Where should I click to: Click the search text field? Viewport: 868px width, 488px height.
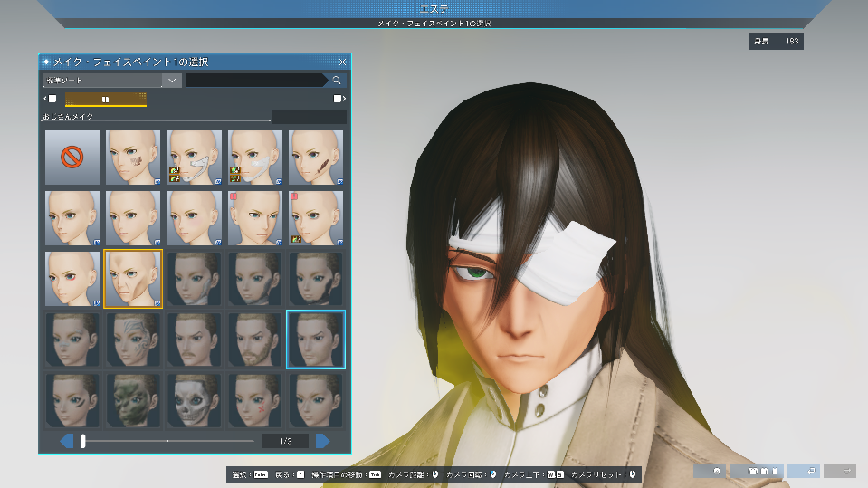click(256, 81)
